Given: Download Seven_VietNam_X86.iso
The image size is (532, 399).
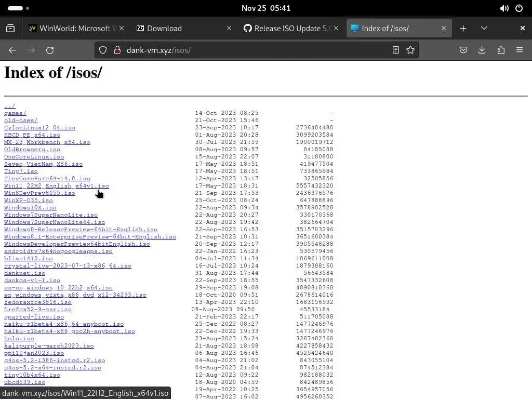Looking at the screenshot, I should click(x=44, y=164).
